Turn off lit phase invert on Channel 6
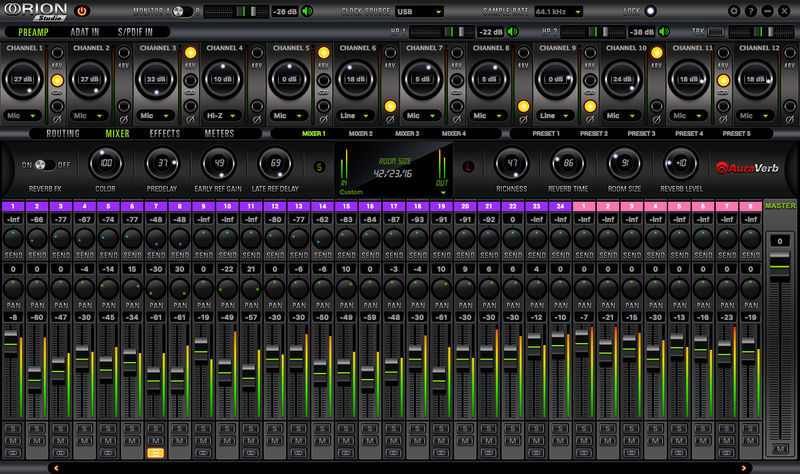The image size is (800, 474). pyautogui.click(x=390, y=106)
